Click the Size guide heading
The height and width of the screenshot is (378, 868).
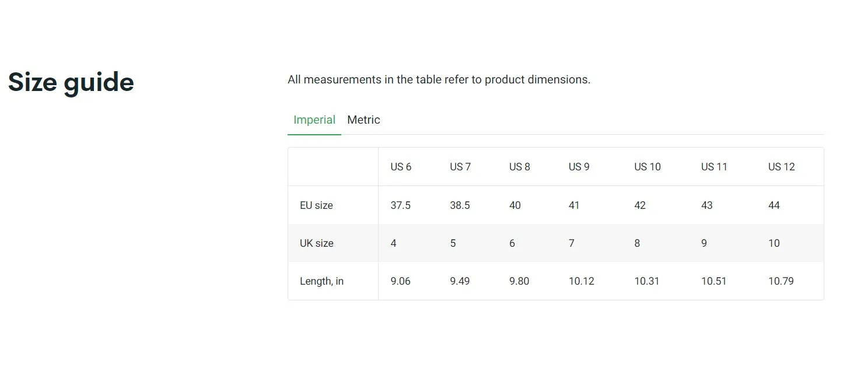click(x=71, y=82)
